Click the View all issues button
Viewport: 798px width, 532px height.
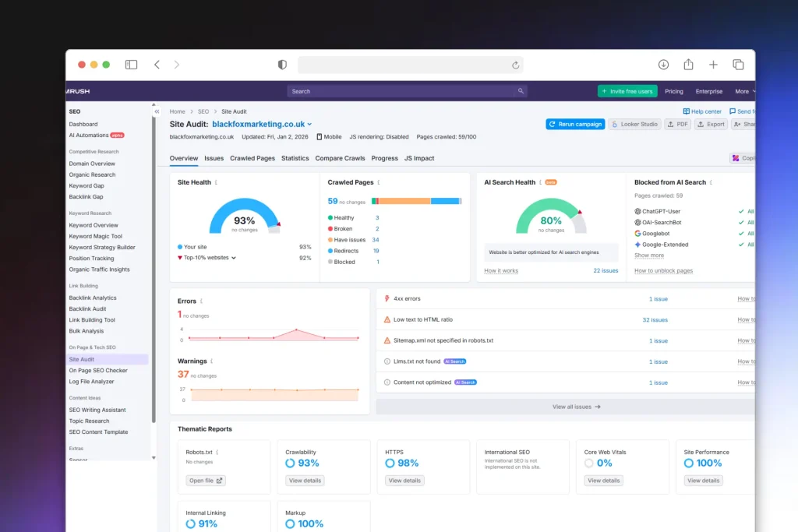pos(576,406)
